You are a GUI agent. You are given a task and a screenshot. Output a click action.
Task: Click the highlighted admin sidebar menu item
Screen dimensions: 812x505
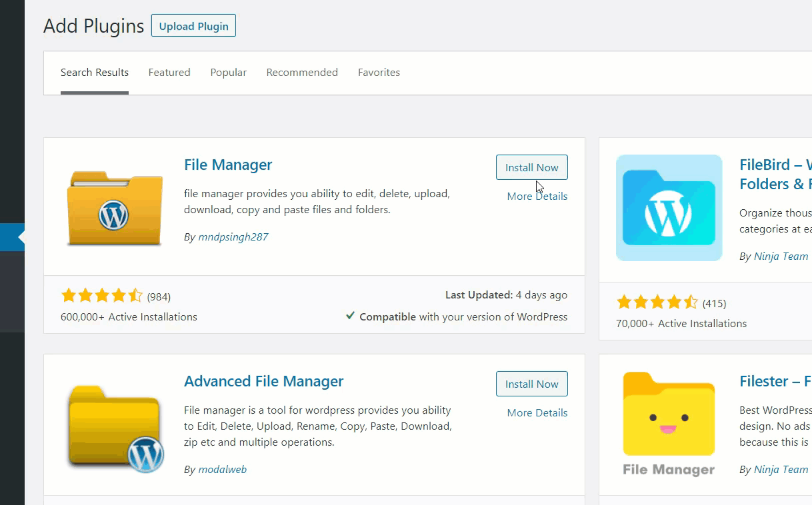12,237
